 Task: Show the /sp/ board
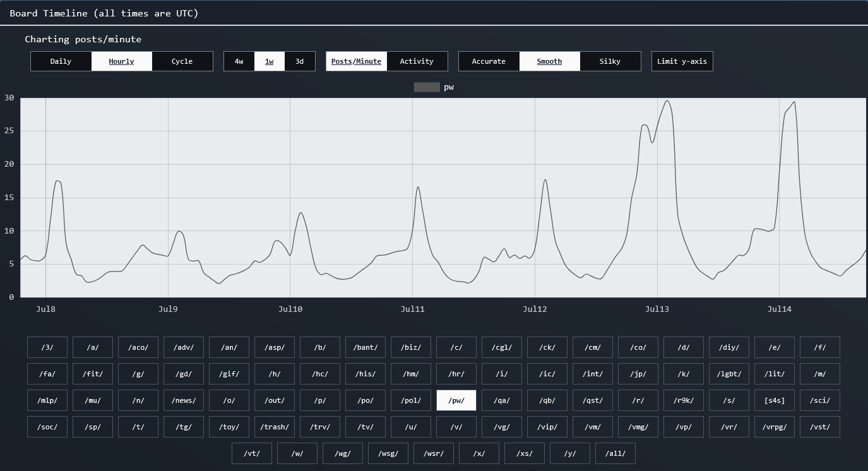pos(93,427)
